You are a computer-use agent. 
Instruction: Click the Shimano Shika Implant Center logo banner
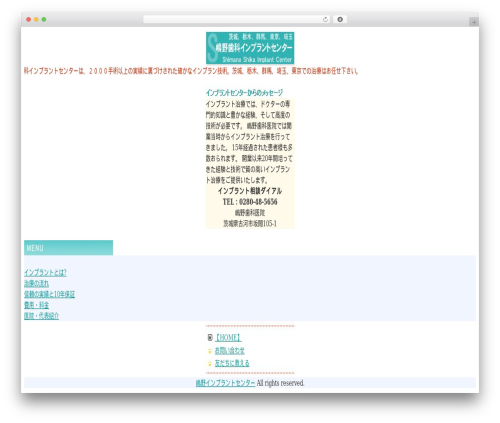click(x=250, y=48)
